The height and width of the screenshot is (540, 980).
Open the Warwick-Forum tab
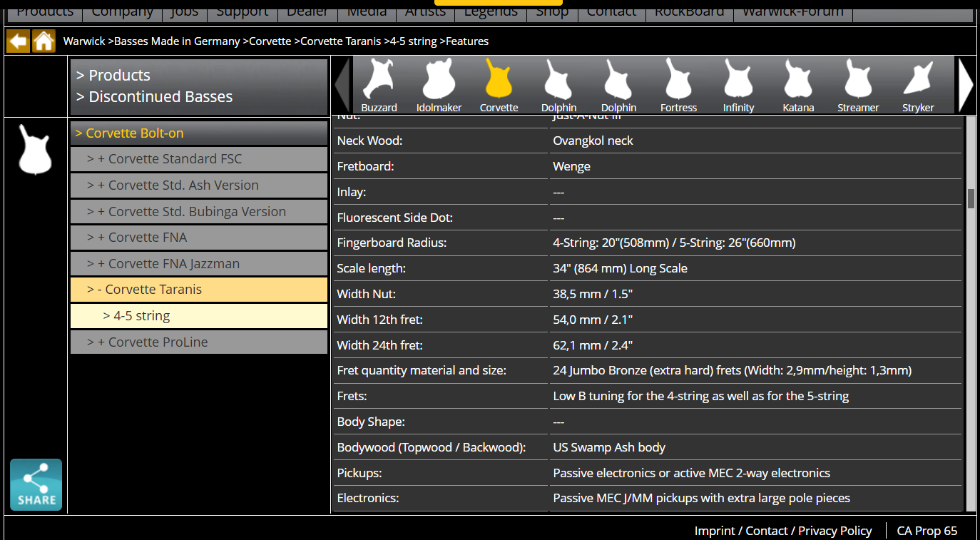[x=792, y=11]
